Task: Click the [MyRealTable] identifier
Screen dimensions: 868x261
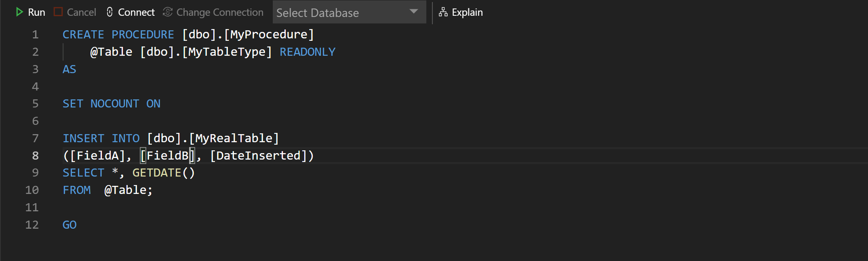Action: tap(234, 138)
